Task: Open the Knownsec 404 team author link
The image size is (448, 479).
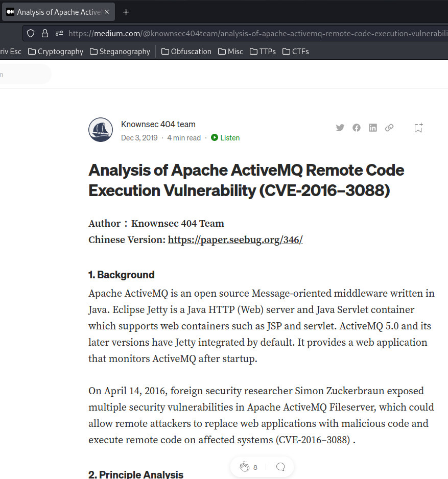Action: click(158, 124)
